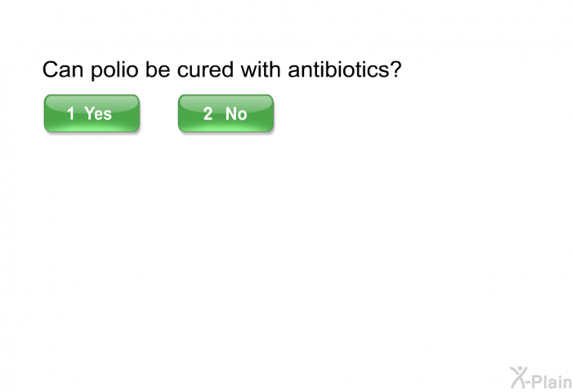Click the word "polio" in the question
Screen dimensions: 572x392
click(114, 70)
